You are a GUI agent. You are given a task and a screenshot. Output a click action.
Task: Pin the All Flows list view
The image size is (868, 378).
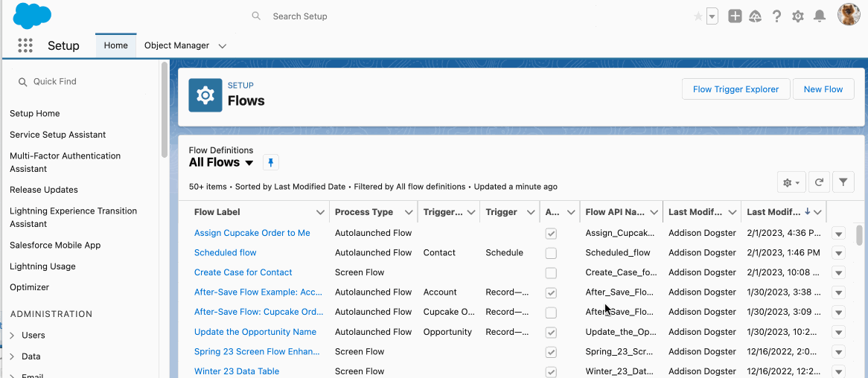pyautogui.click(x=271, y=162)
